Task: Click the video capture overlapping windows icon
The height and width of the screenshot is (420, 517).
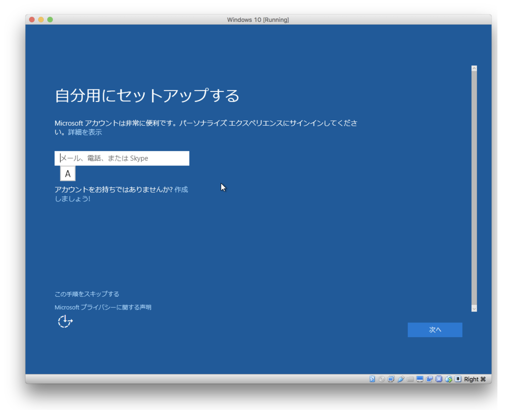Action: (429, 379)
